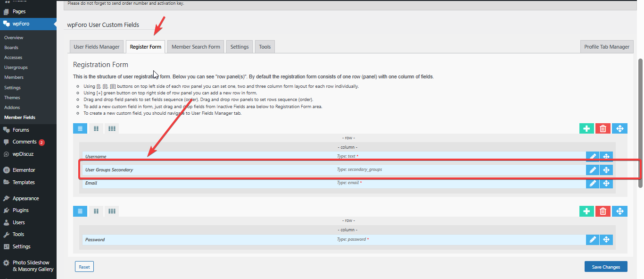The image size is (644, 279).
Task: Click the Reset button
Action: tap(84, 267)
